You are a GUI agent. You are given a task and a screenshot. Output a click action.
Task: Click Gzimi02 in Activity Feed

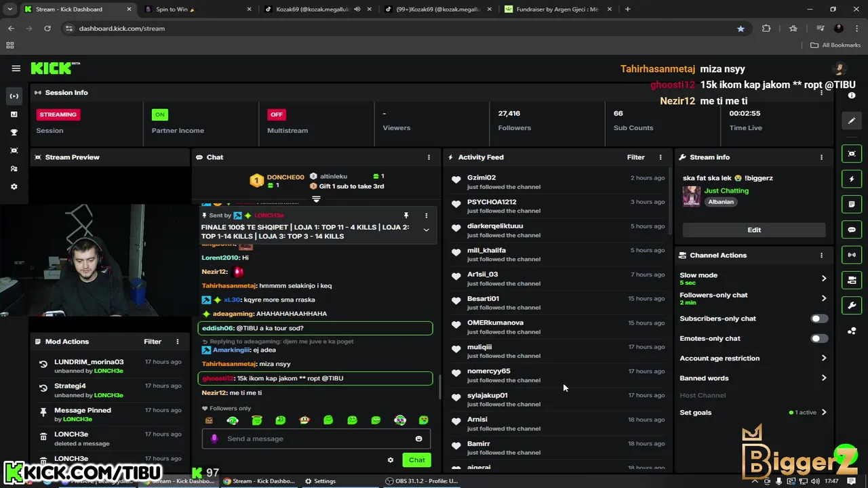pos(481,178)
